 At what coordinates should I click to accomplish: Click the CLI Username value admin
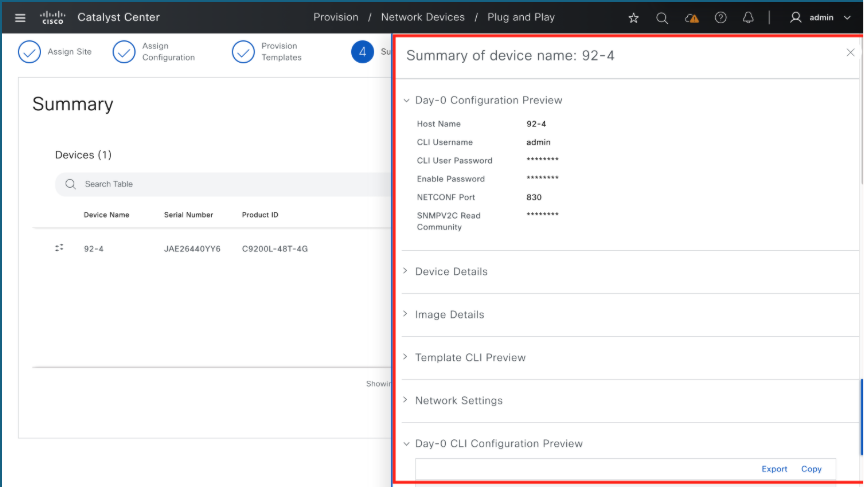coord(538,142)
